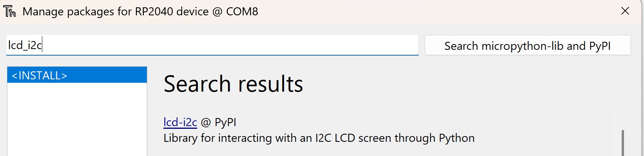Close the Manage packages dialog

(x=625, y=11)
